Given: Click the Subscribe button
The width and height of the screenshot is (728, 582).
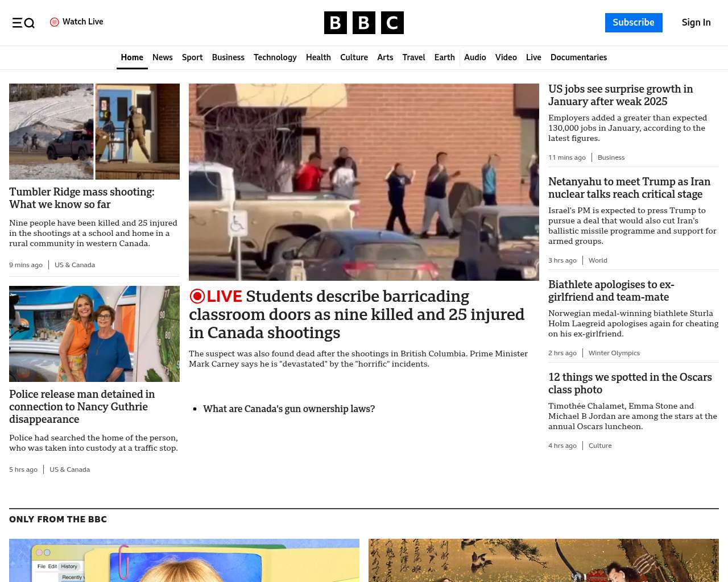Looking at the screenshot, I should (634, 23).
